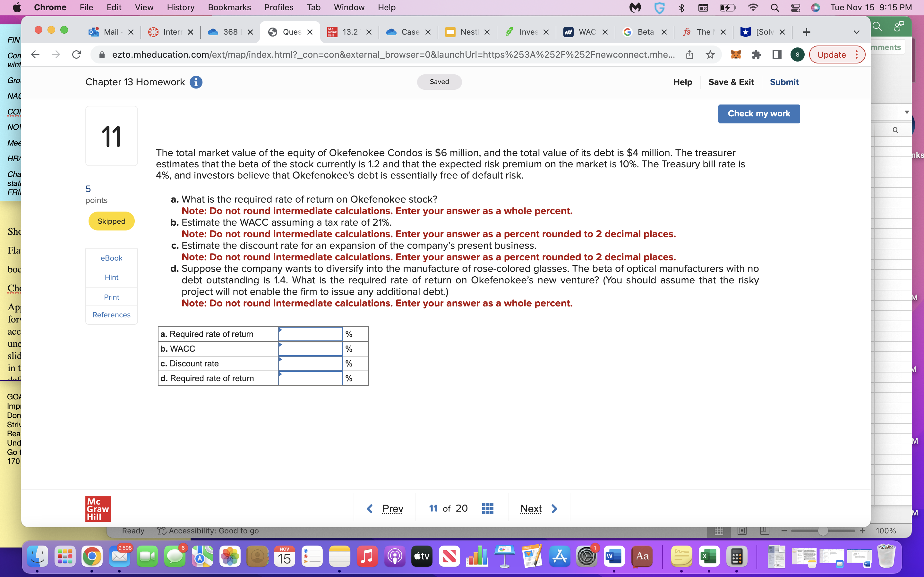Click the info icon beside Chapter 13 Homework
Image resolution: width=924 pixels, height=577 pixels.
coord(196,82)
